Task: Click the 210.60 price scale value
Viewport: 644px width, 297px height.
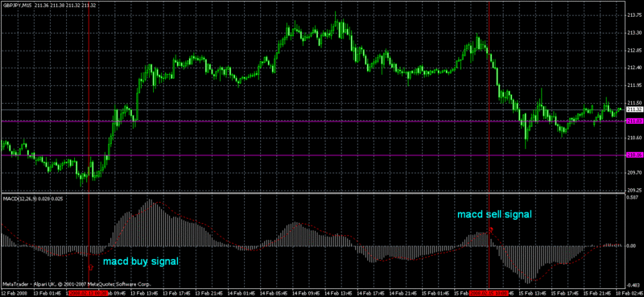Action: click(634, 138)
